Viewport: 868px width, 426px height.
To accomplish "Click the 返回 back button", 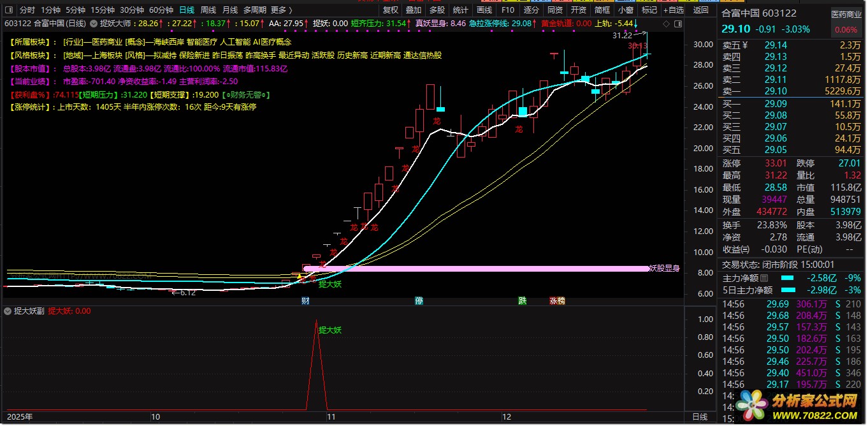I will pyautogui.click(x=700, y=10).
